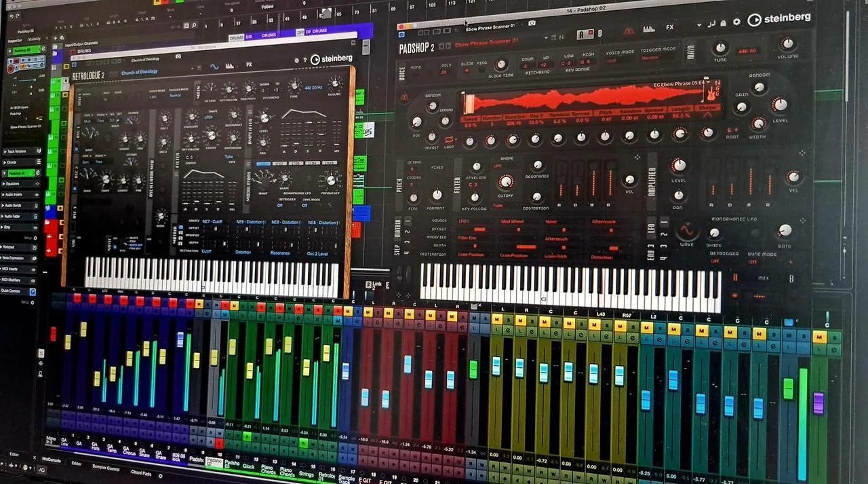Click the Padshop Tune knob
The image size is (868, 484).
(x=721, y=48)
